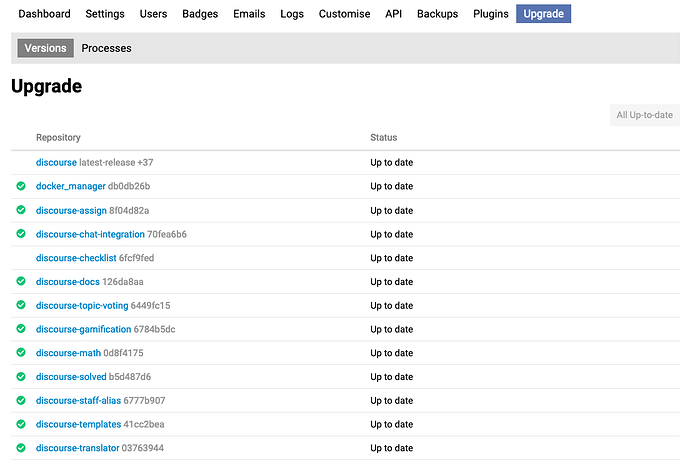This screenshot has height=470, width=690.
Task: Switch to the Badges tab
Action: pos(200,14)
